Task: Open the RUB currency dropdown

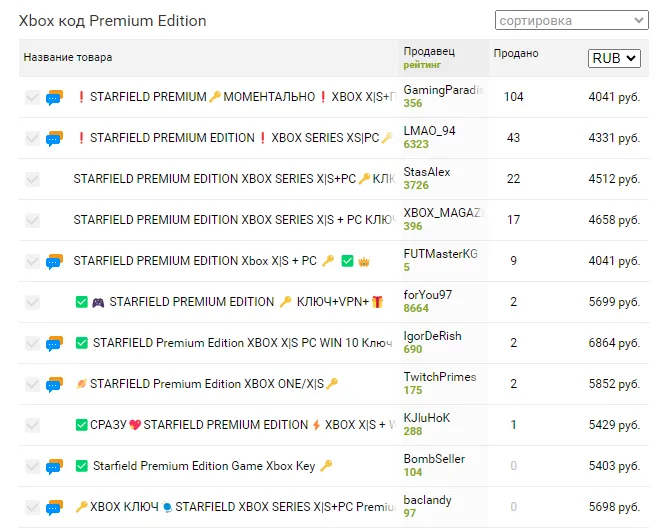Action: pyautogui.click(x=614, y=58)
